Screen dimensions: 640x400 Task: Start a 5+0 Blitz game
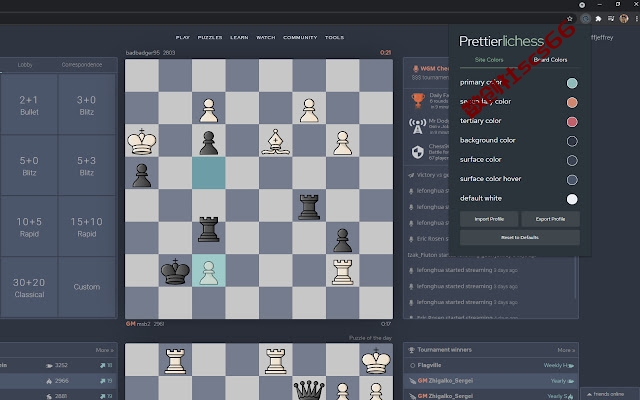tap(29, 165)
